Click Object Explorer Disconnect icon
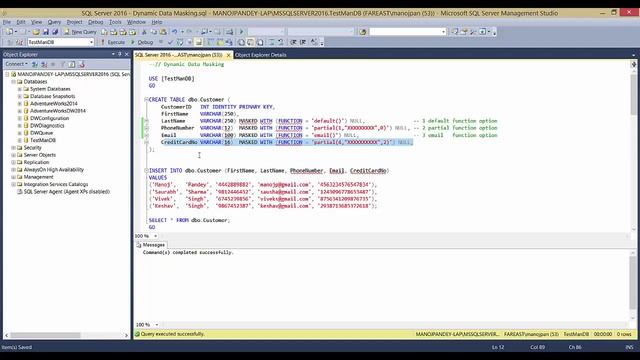The width and height of the screenshot is (640, 360). [x=44, y=64]
